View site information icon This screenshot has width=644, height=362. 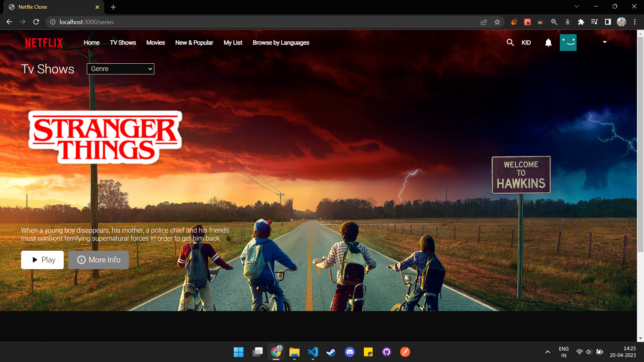pos(53,22)
